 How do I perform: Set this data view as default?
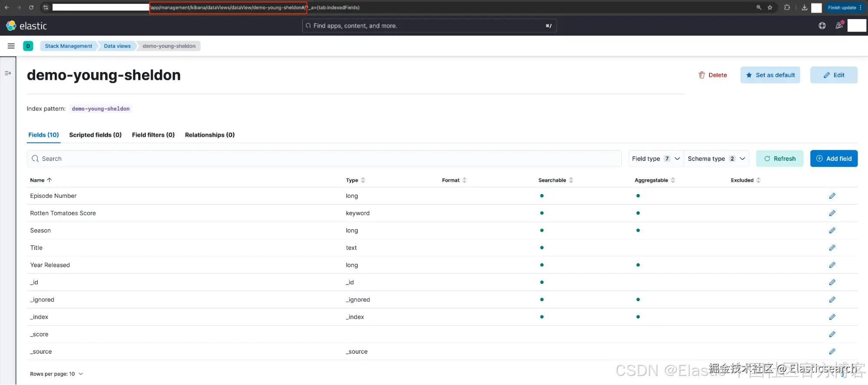[x=770, y=75]
